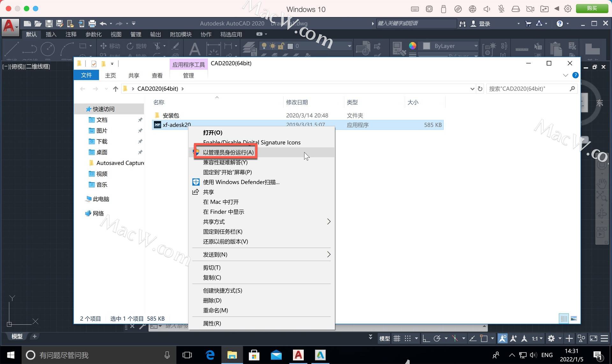Toggle ortho mode in the status bar

(426, 339)
